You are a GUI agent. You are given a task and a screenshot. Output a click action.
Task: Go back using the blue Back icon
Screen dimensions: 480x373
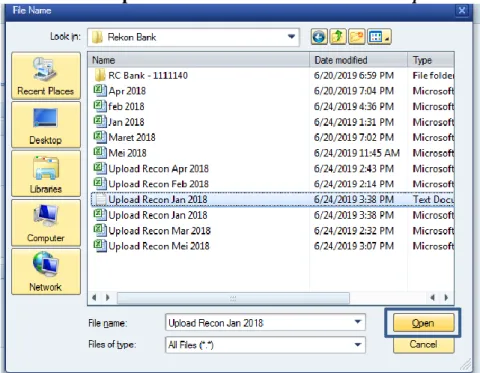(x=319, y=37)
